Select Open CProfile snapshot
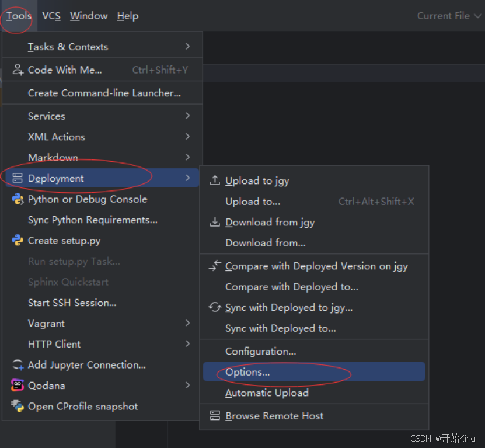Screen dimensions: 485x448 click(x=102, y=406)
